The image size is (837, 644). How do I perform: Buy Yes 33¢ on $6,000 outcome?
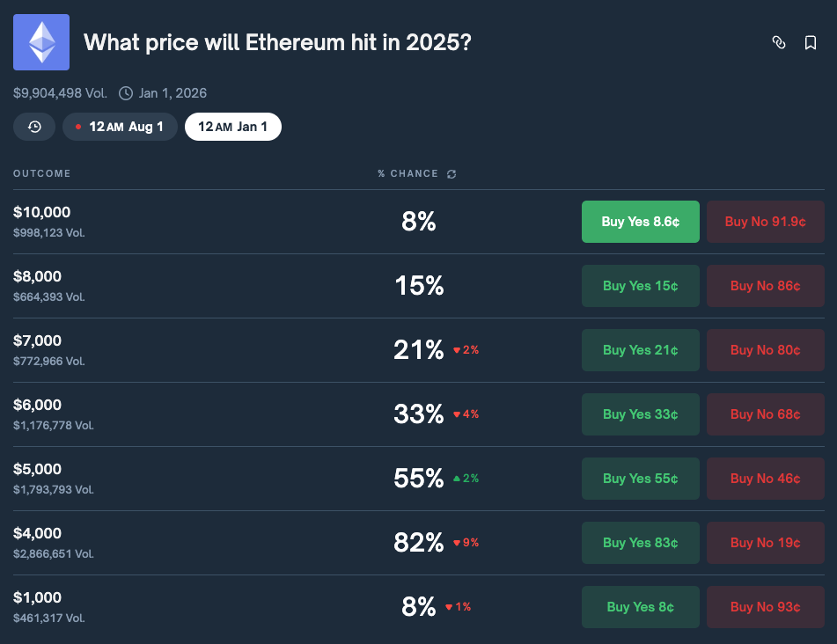(640, 414)
